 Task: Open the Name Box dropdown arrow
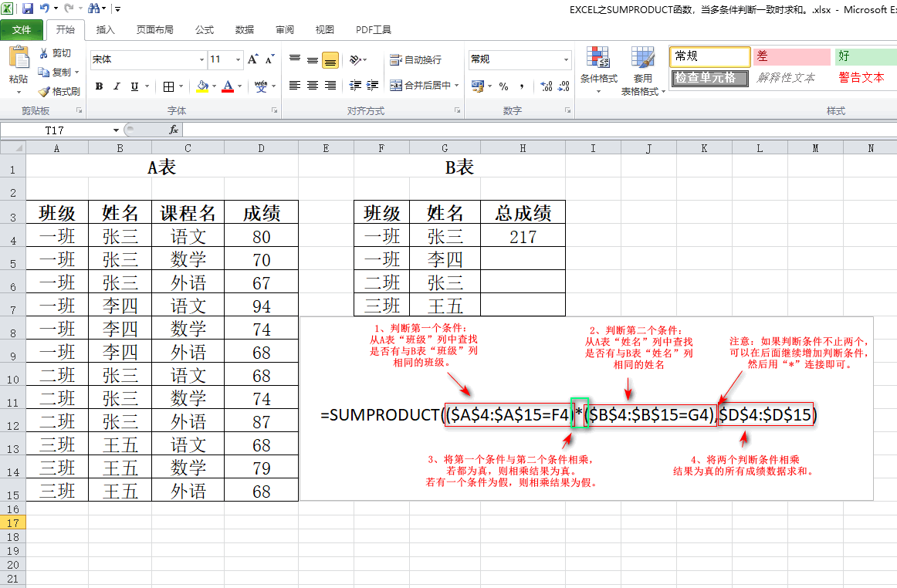[x=116, y=130]
